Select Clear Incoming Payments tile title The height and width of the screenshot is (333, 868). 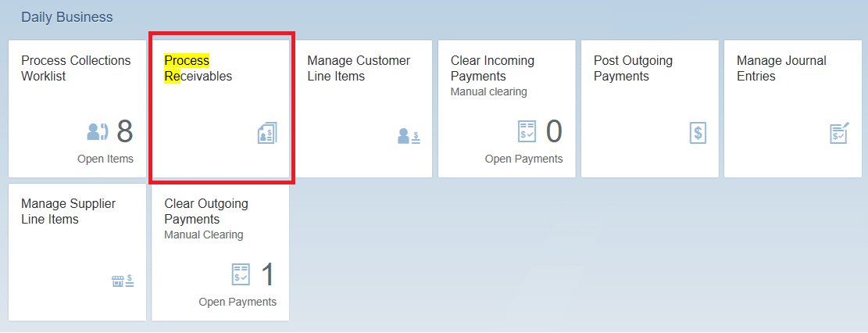[492, 69]
